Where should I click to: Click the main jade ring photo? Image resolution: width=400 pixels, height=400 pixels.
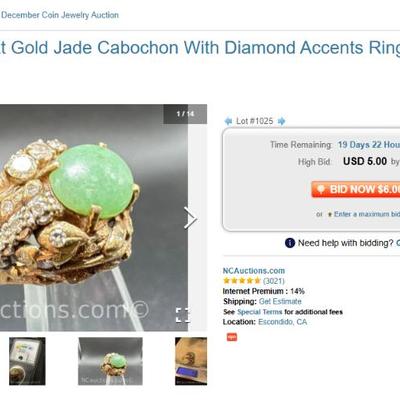coord(94,218)
